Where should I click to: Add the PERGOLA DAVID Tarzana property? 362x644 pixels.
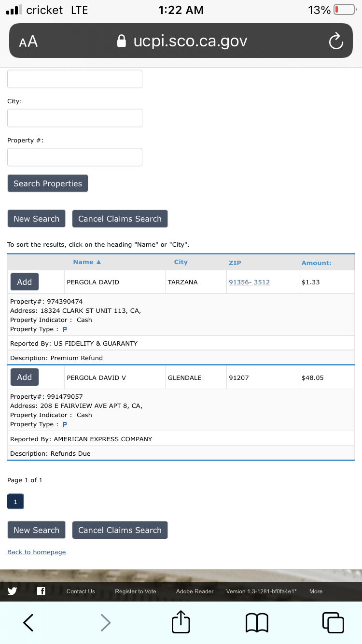click(25, 282)
